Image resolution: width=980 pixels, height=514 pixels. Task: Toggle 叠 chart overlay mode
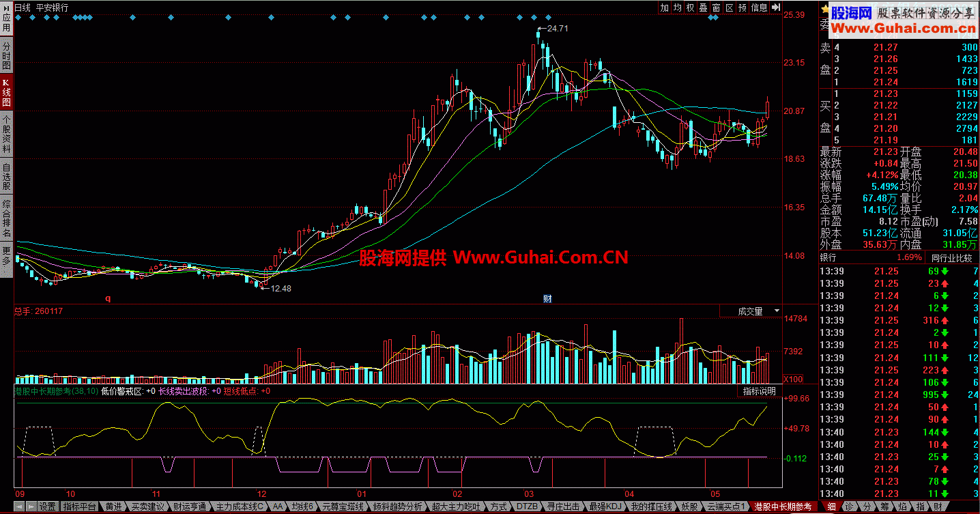click(703, 8)
